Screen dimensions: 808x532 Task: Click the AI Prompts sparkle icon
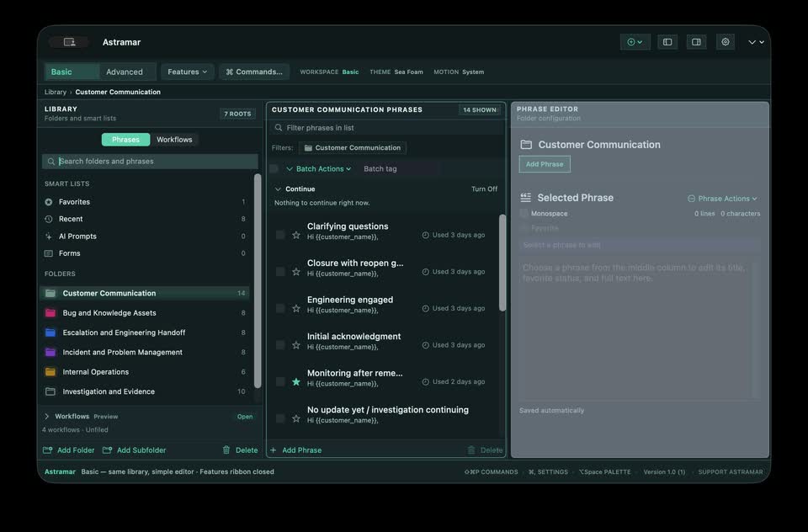[x=49, y=236]
